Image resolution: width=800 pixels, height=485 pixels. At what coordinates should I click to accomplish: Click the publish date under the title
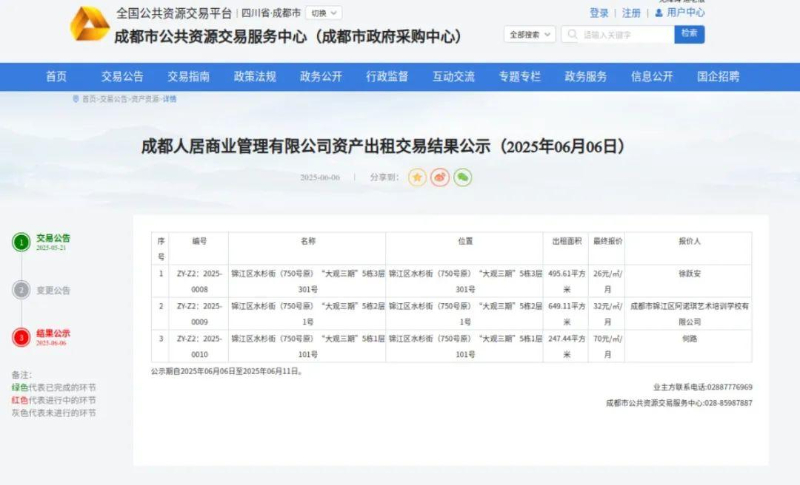(x=320, y=177)
